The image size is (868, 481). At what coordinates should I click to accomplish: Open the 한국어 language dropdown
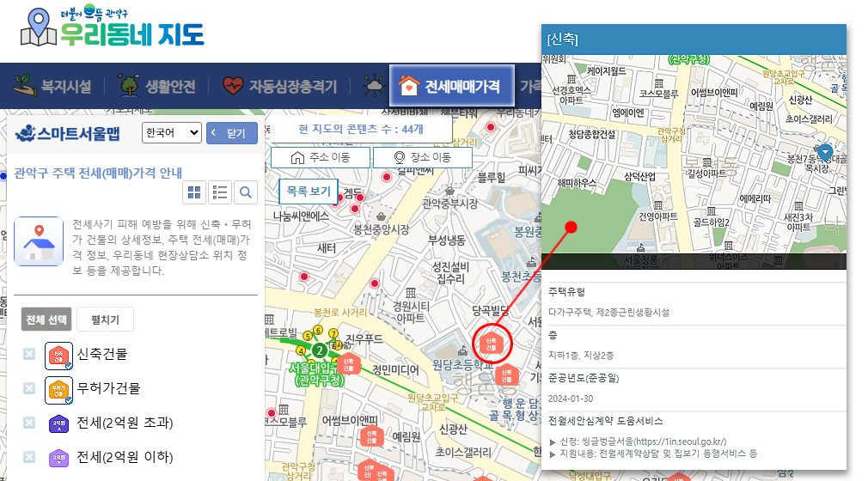coord(171,133)
